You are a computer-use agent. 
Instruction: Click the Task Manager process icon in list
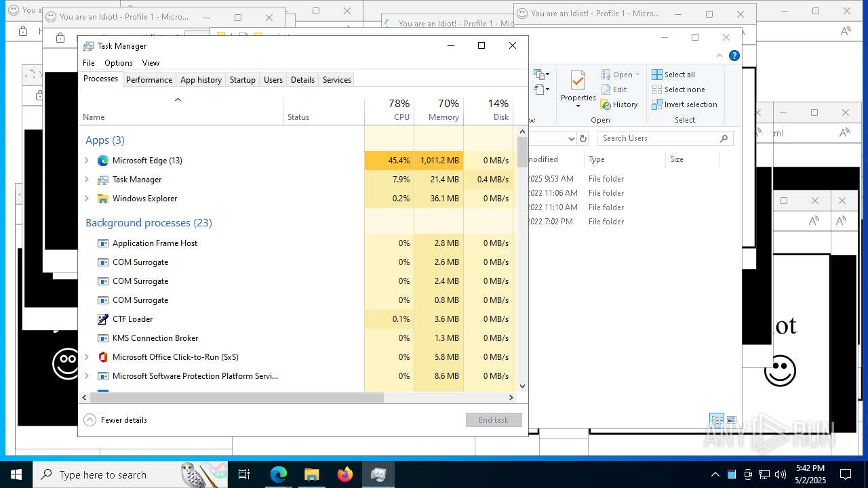click(x=103, y=180)
